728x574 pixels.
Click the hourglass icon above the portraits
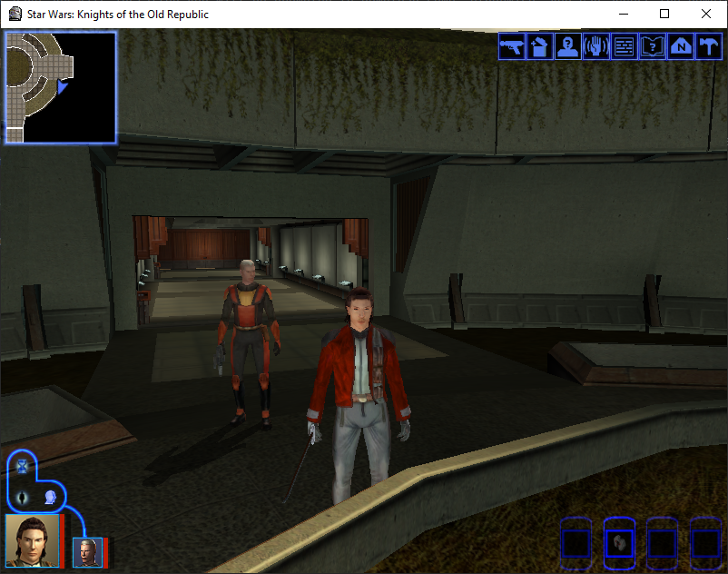pos(22,466)
